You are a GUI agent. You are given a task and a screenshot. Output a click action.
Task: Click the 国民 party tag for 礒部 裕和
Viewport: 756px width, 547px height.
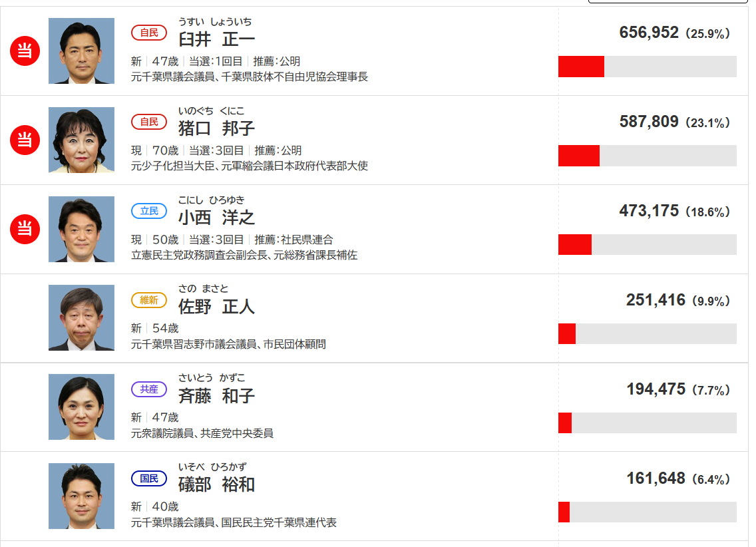[x=149, y=478]
